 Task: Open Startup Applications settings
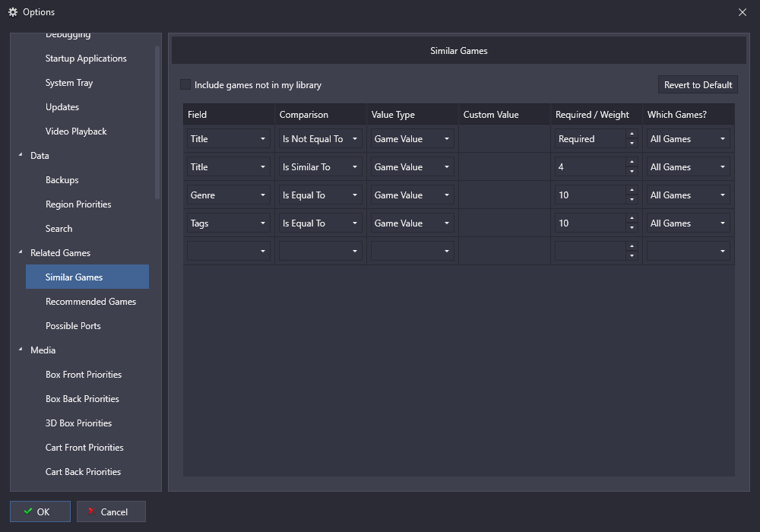point(86,59)
